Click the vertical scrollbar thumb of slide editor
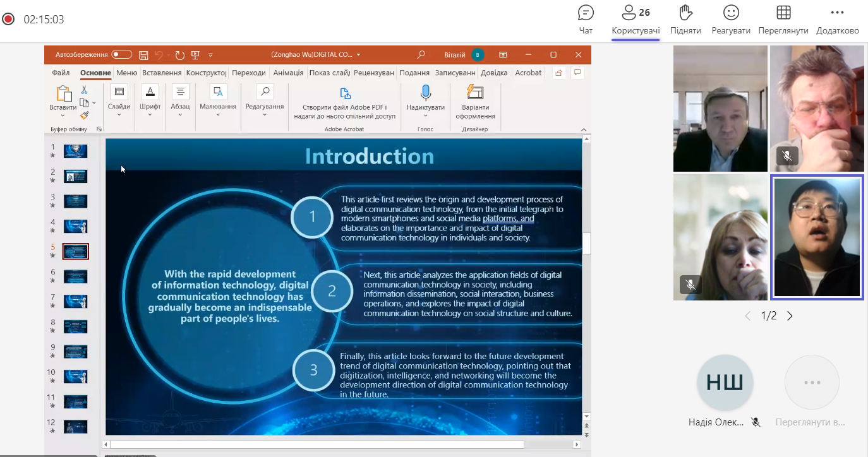This screenshot has width=868, height=457. click(586, 243)
